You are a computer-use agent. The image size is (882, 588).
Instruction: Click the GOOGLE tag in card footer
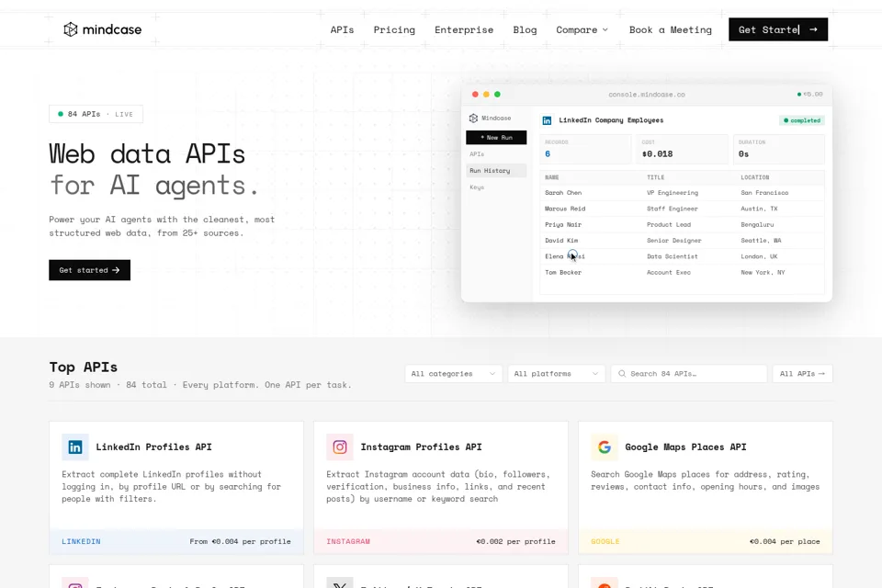[605, 541]
